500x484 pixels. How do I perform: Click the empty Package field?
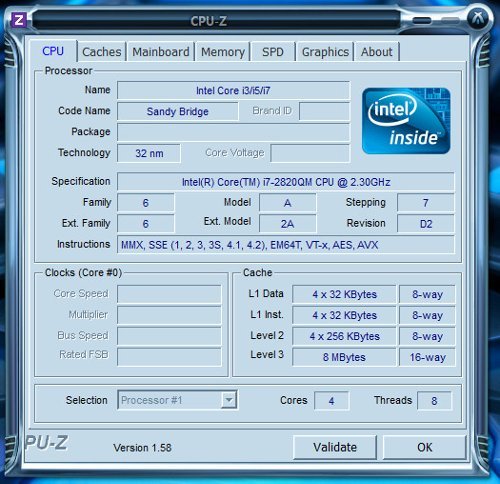point(233,132)
